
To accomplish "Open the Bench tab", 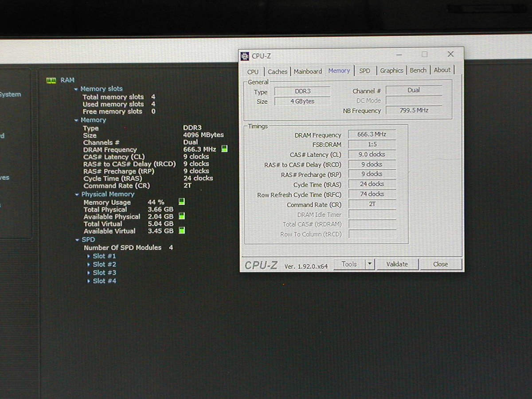I will click(x=418, y=70).
